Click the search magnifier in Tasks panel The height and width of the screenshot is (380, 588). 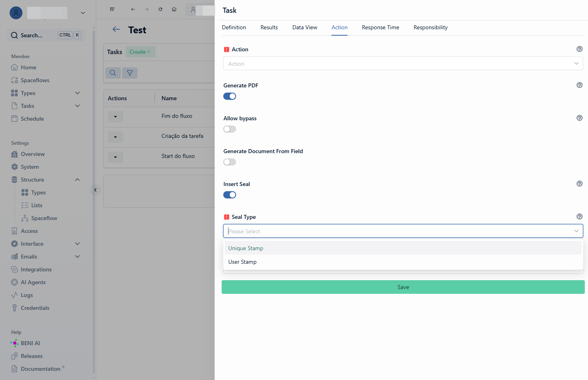(x=113, y=73)
